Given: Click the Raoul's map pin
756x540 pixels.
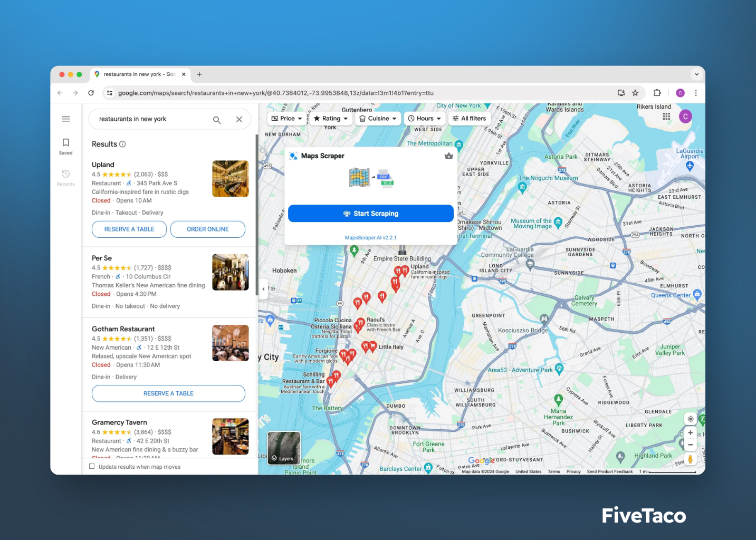Looking at the screenshot, I should pos(360,323).
